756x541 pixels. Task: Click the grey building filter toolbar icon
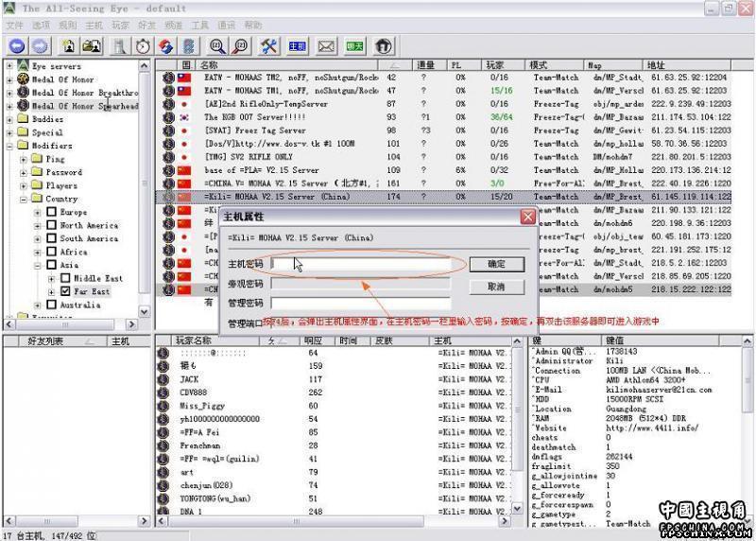(x=120, y=46)
